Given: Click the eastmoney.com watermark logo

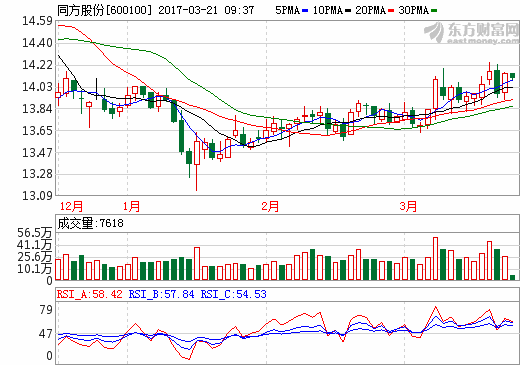Looking at the screenshot, I should coord(471,33).
